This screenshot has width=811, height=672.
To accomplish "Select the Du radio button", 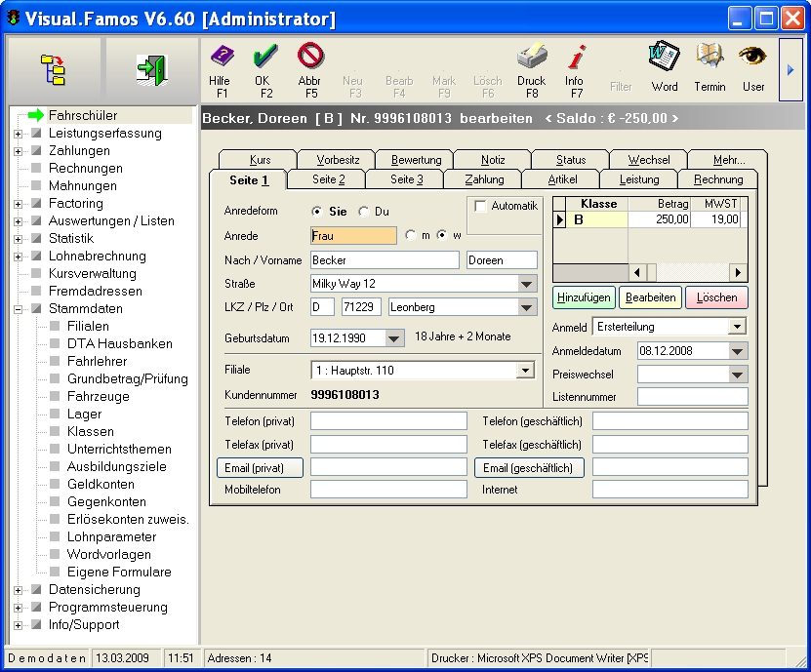I will pyautogui.click(x=364, y=212).
